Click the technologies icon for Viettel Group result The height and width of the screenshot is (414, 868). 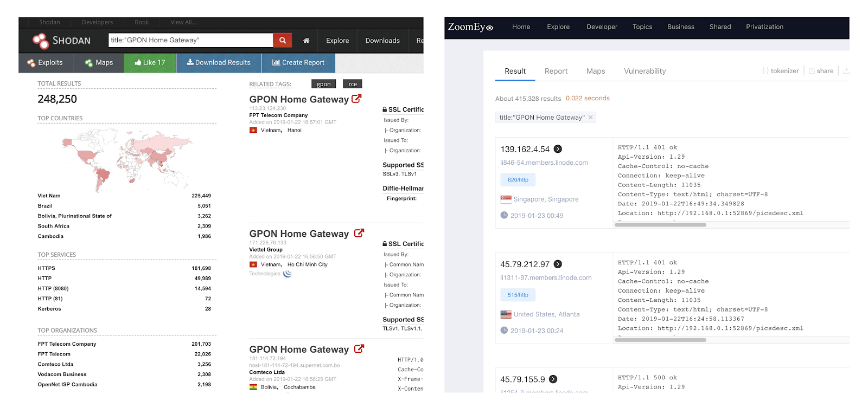(x=288, y=274)
